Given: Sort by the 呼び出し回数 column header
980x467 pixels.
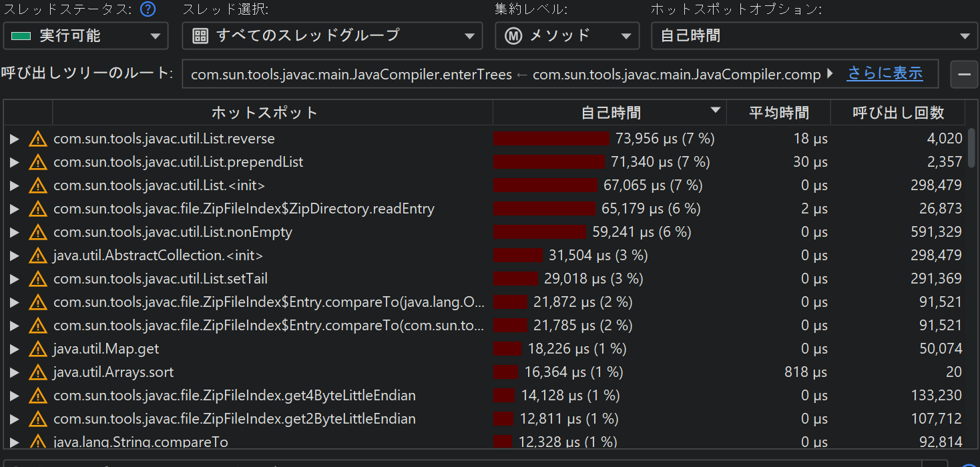Looking at the screenshot, I should pos(898,113).
